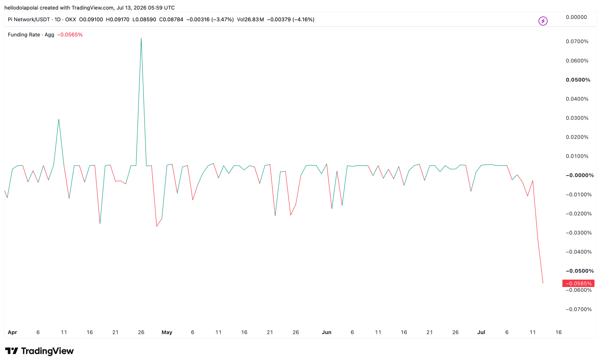
Task: Select the May label on time axis
Action: 167,332
